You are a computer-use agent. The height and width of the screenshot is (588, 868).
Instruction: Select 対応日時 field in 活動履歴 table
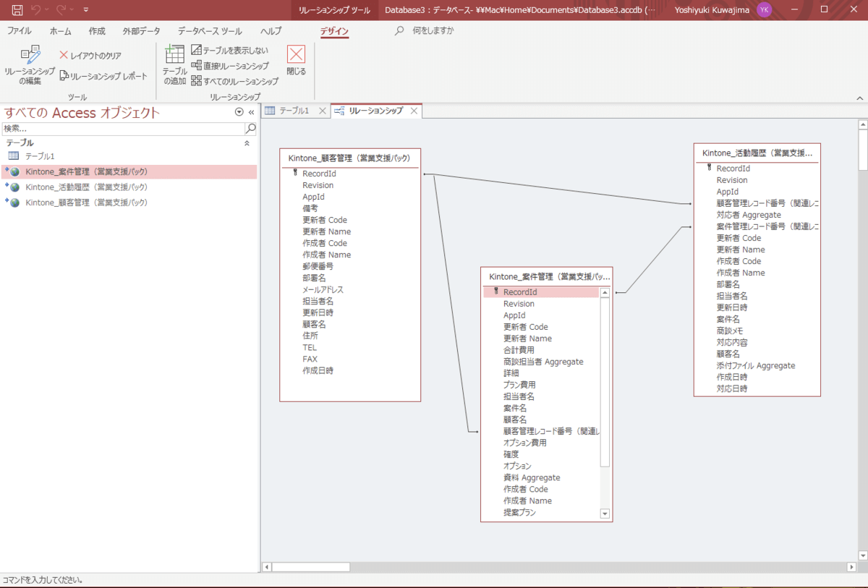click(732, 388)
